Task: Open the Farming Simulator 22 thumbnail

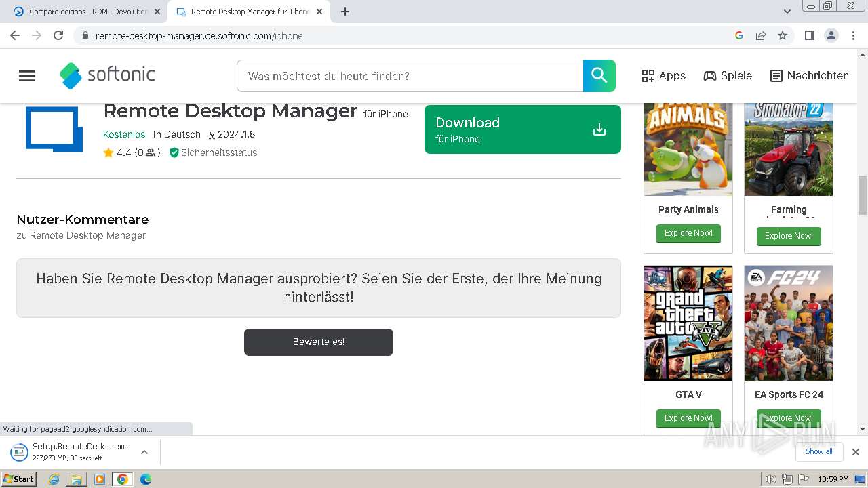Action: pos(789,149)
